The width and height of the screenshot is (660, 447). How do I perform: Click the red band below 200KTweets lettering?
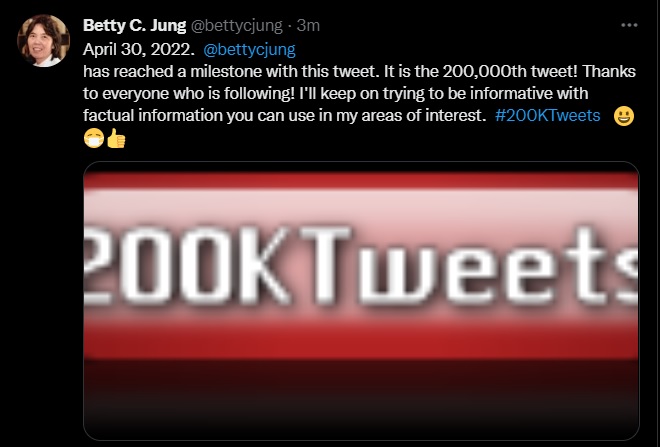coord(361,338)
